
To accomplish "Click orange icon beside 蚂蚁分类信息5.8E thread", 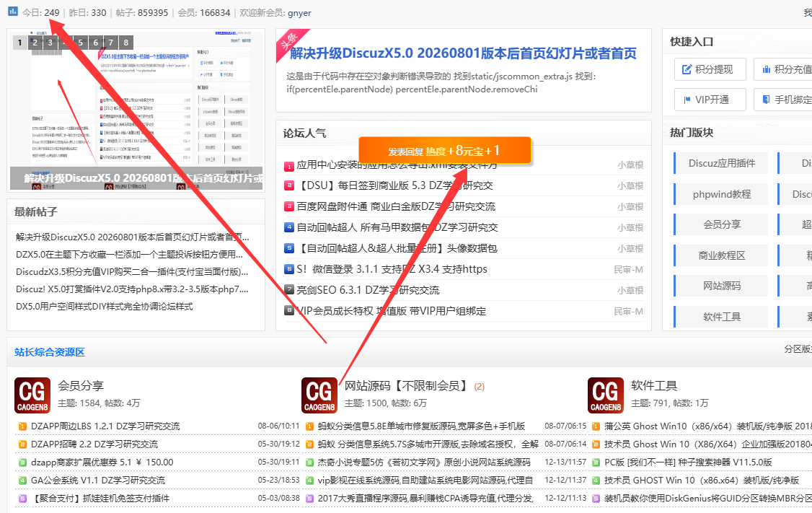I will 309,426.
